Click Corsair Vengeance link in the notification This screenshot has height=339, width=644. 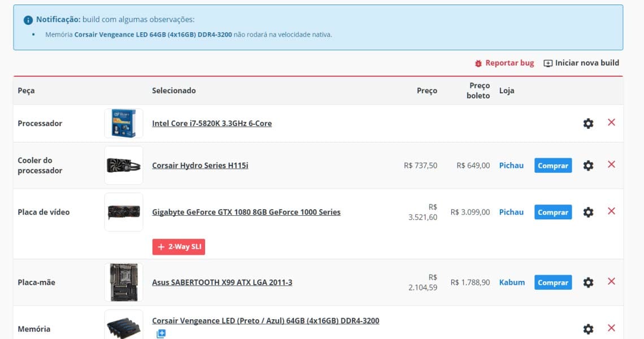[x=153, y=34]
